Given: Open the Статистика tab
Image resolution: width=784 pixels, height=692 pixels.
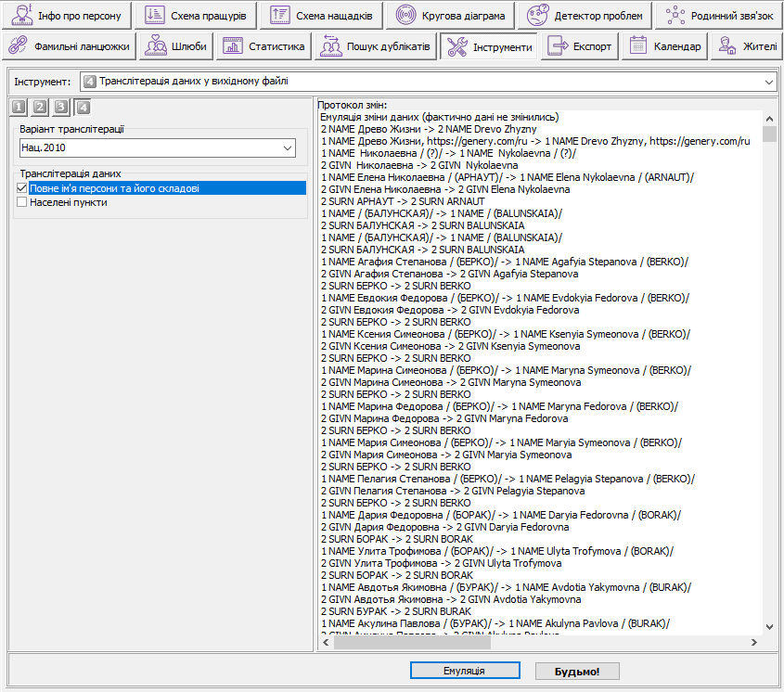Looking at the screenshot, I should click(263, 46).
